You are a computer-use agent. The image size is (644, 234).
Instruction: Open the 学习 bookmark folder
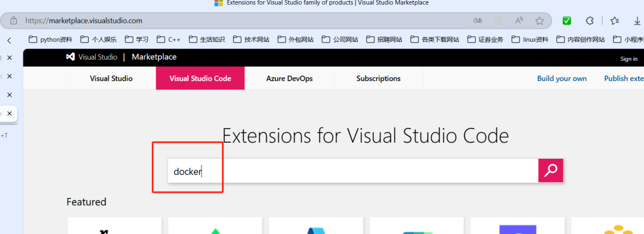tap(137, 39)
